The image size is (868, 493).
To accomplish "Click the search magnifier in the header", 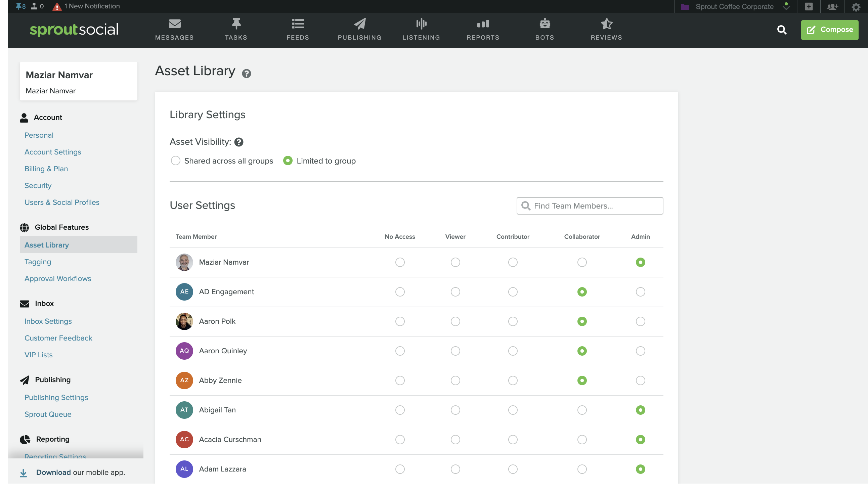I will 782,30.
